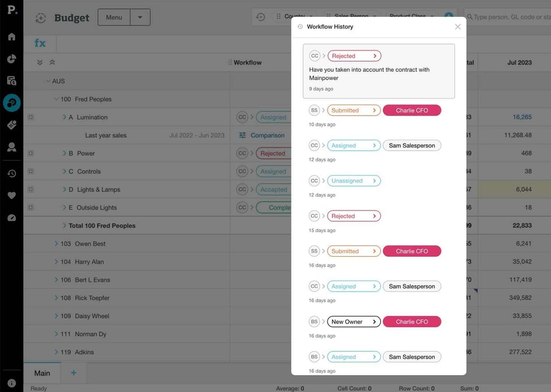
Task: Click Rejected pill dated 15 days ago
Action: [354, 216]
